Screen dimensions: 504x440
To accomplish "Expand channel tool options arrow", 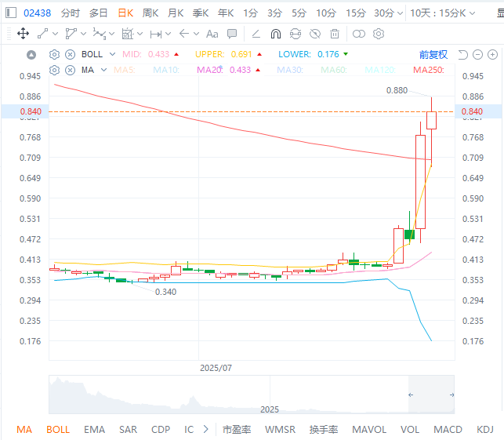I will click(x=84, y=34).
